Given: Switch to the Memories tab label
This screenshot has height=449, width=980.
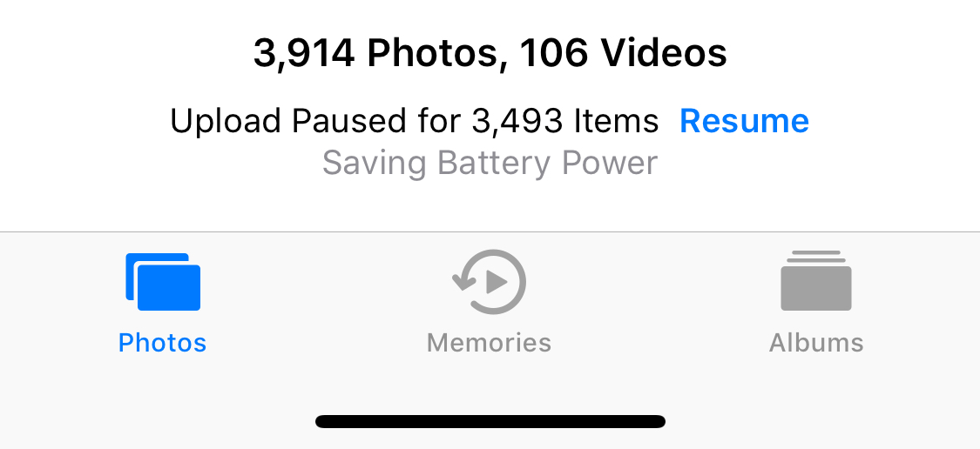Looking at the screenshot, I should 489,343.
